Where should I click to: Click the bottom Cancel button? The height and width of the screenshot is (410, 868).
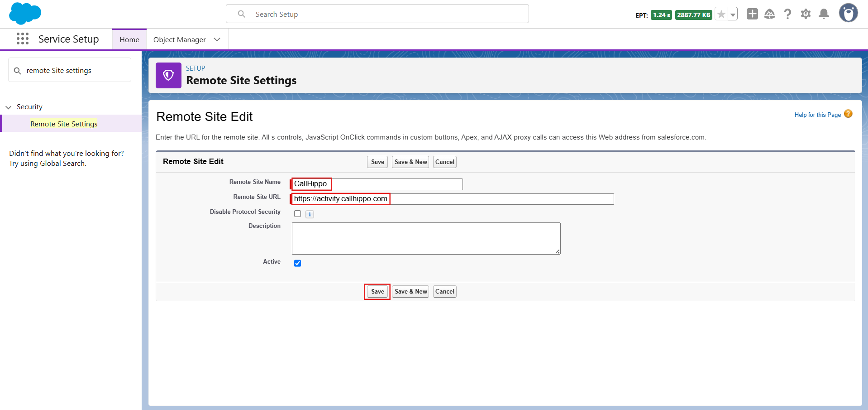[x=445, y=291]
